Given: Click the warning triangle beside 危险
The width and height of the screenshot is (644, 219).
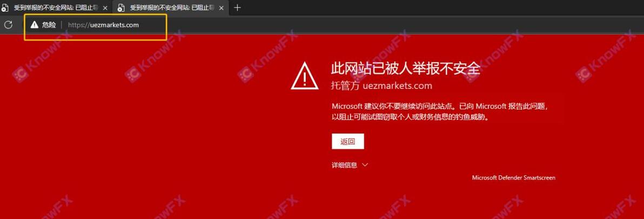Looking at the screenshot, I should click(34, 25).
